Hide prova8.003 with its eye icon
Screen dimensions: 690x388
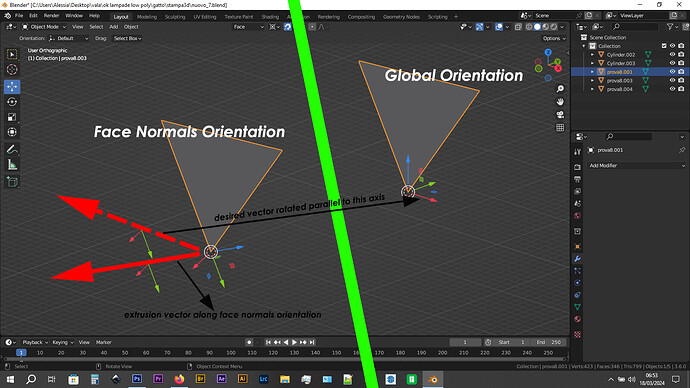tap(672, 80)
